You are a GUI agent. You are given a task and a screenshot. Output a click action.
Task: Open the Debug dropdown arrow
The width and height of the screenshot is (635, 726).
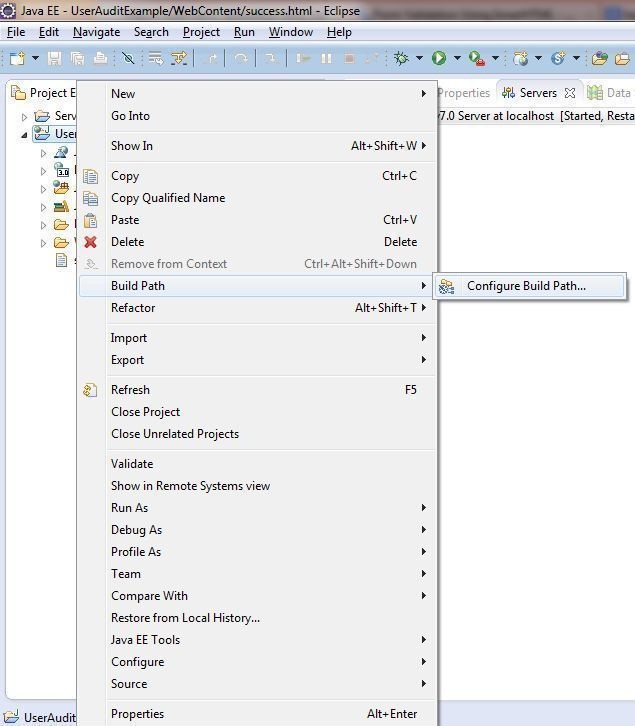tap(419, 58)
